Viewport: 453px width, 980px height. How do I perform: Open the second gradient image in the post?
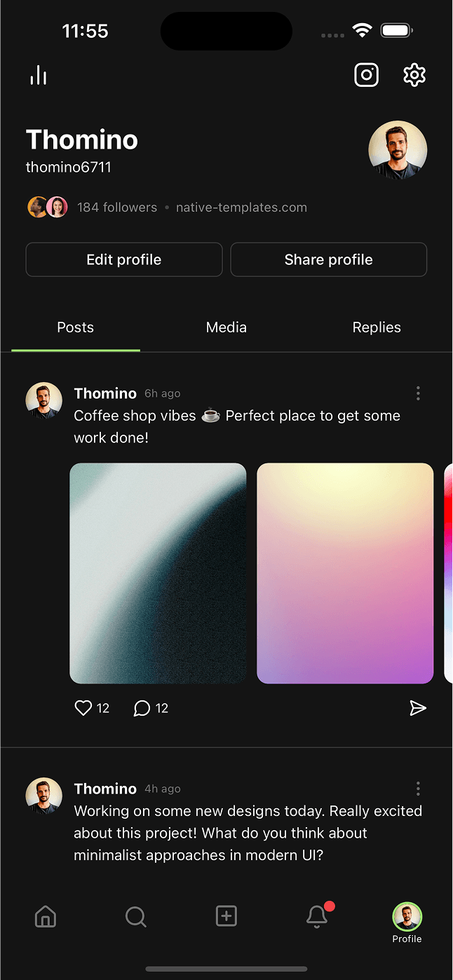(345, 573)
